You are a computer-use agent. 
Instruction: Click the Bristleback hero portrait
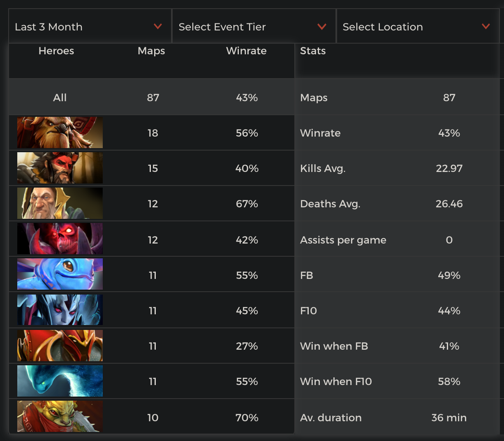60,416
